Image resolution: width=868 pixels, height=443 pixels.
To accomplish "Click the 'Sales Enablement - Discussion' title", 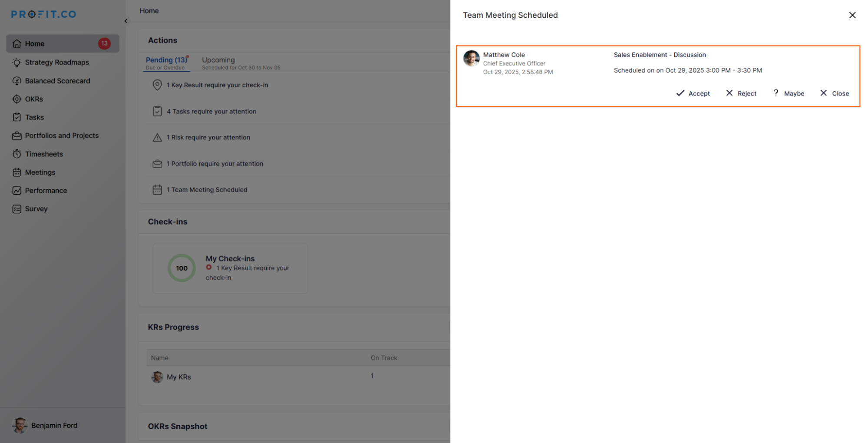I will coord(660,55).
